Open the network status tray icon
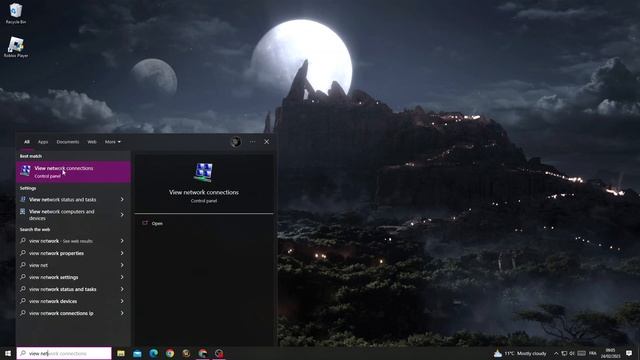The image size is (640, 360). point(564,353)
